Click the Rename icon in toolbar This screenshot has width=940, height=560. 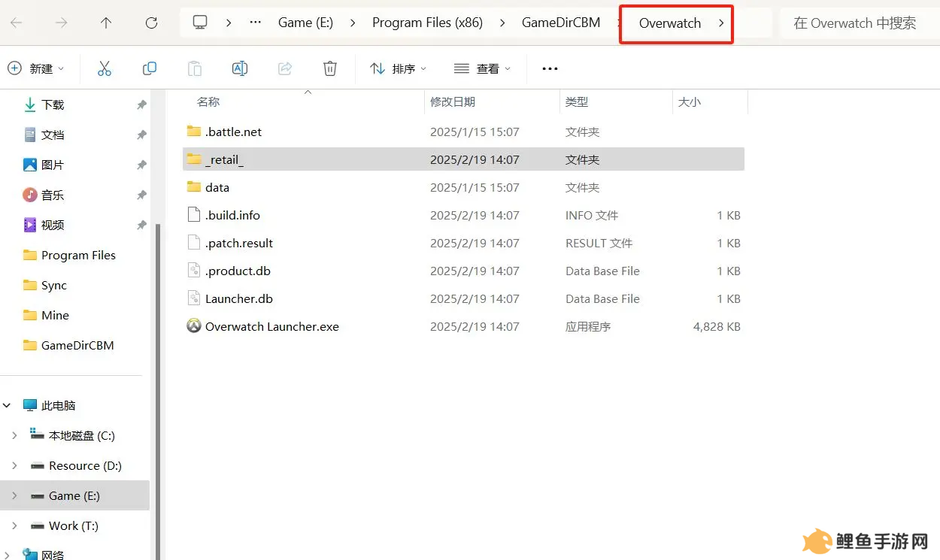click(240, 68)
